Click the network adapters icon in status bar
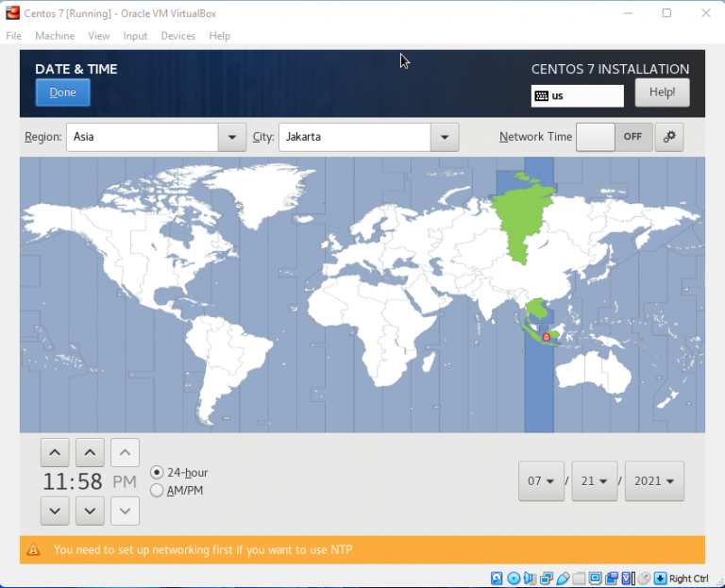Screen dimensions: 725x588 pos(547,579)
